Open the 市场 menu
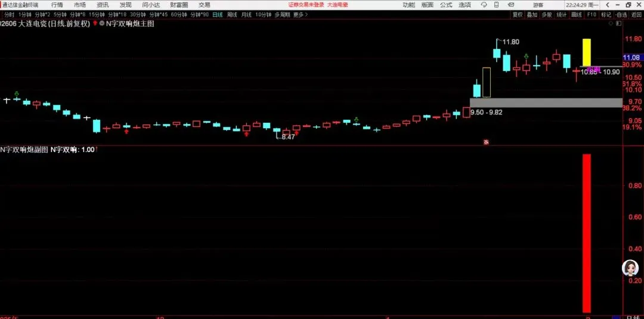644x319 pixels. (x=80, y=5)
